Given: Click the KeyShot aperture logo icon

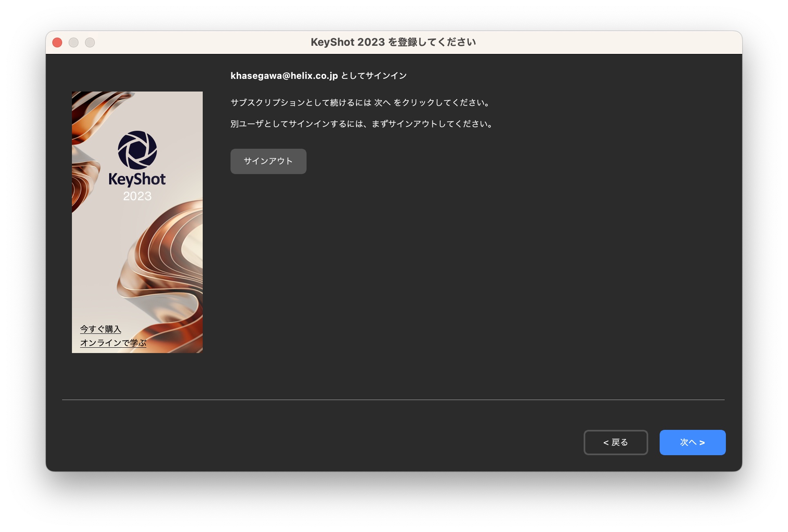Looking at the screenshot, I should click(137, 150).
